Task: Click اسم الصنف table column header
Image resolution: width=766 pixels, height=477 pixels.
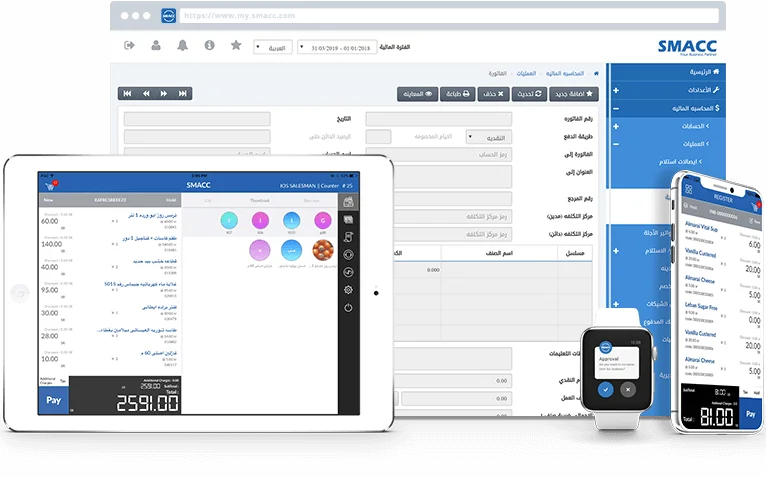Action: 499,253
